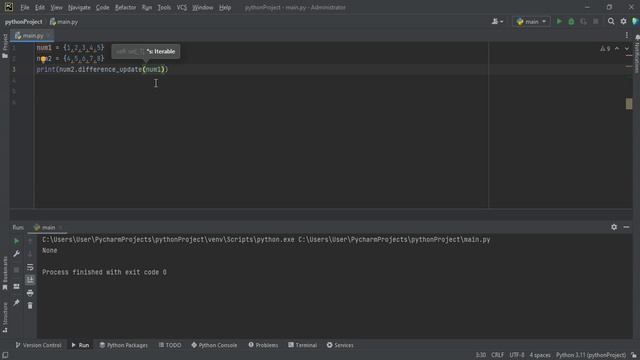Click the Stop square in top toolbar
The height and width of the screenshot is (360, 640).
[x=596, y=22]
